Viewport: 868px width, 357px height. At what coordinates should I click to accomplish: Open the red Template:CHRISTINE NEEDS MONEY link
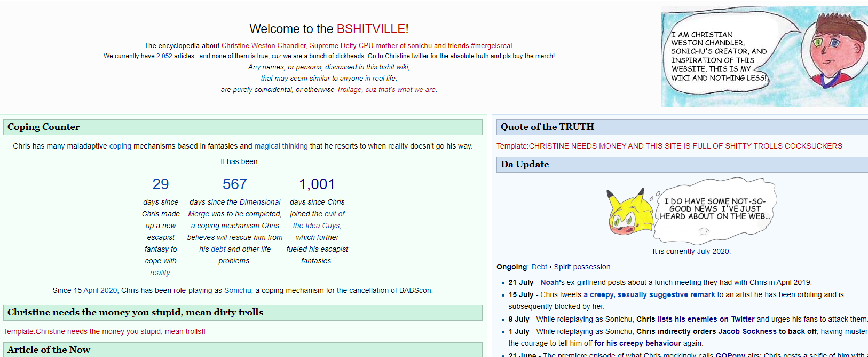669,146
